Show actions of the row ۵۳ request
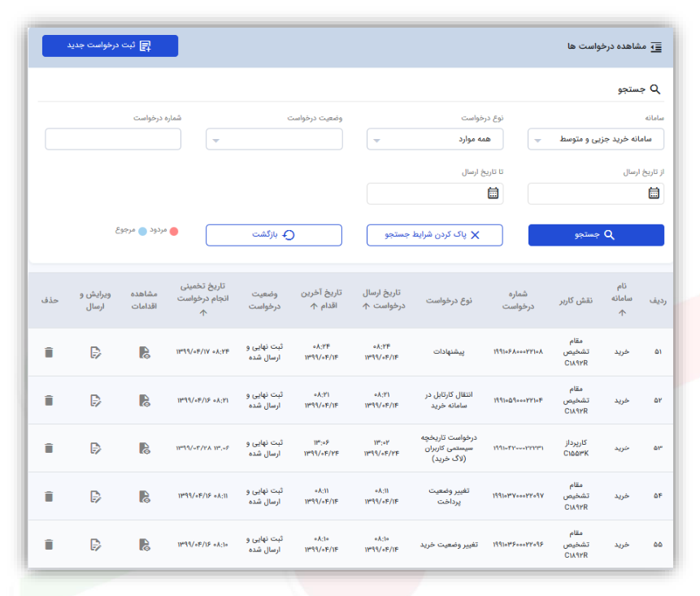The image size is (700, 596). click(144, 448)
